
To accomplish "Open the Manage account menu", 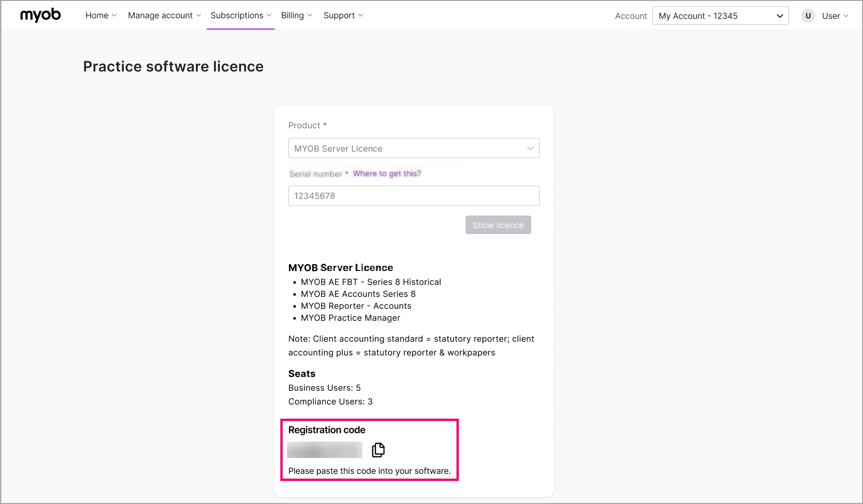I will pos(164,15).
